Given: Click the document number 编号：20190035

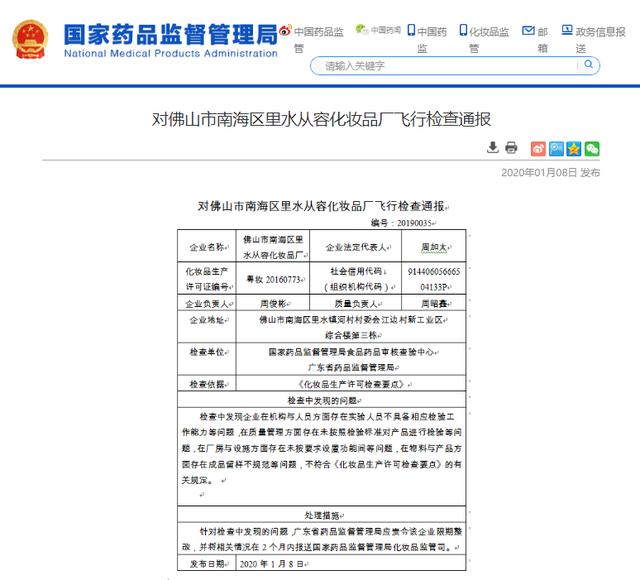Looking at the screenshot, I should tap(401, 223).
